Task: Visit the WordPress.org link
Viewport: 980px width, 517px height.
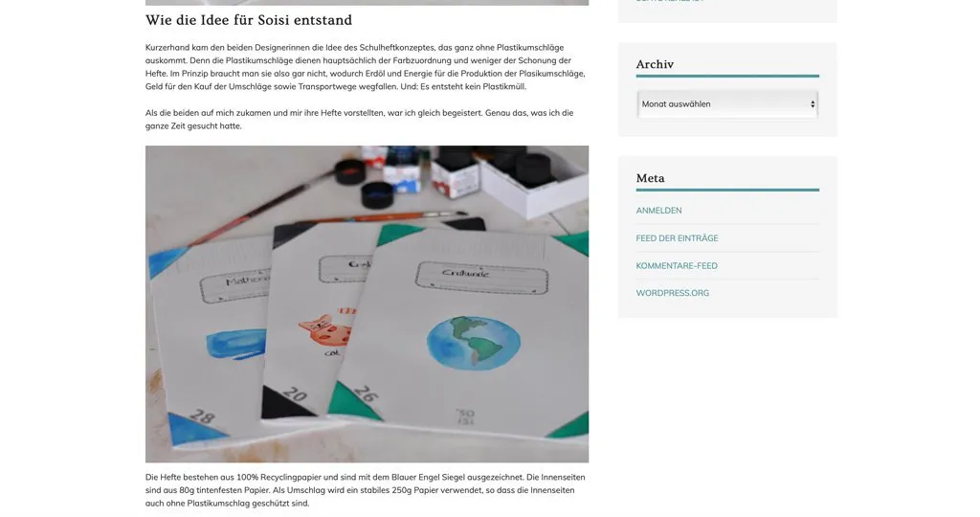Action: point(673,293)
